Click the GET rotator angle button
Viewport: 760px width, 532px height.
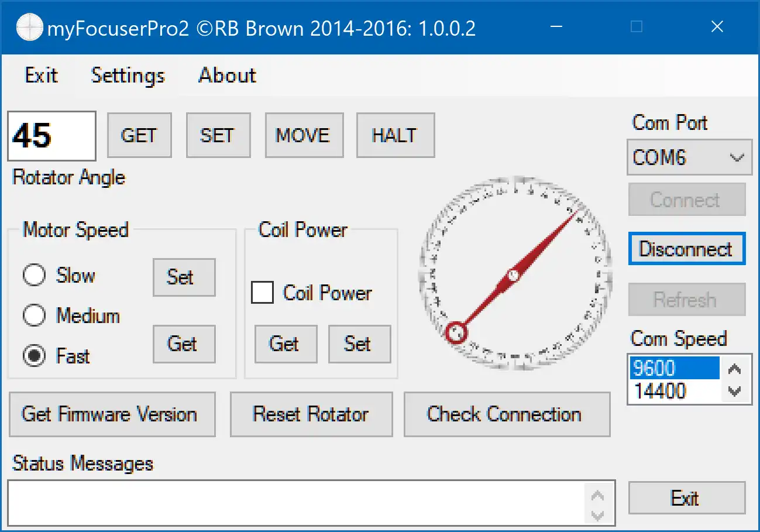click(139, 135)
